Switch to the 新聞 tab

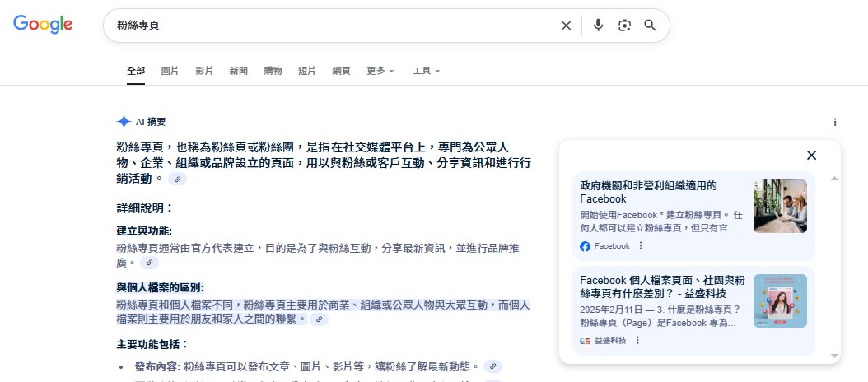[x=239, y=71]
